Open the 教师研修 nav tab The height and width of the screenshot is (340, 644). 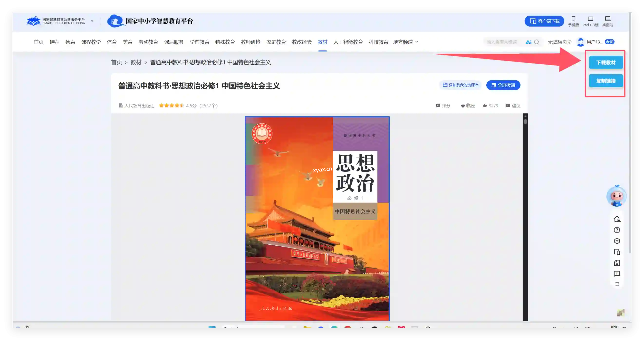point(250,42)
